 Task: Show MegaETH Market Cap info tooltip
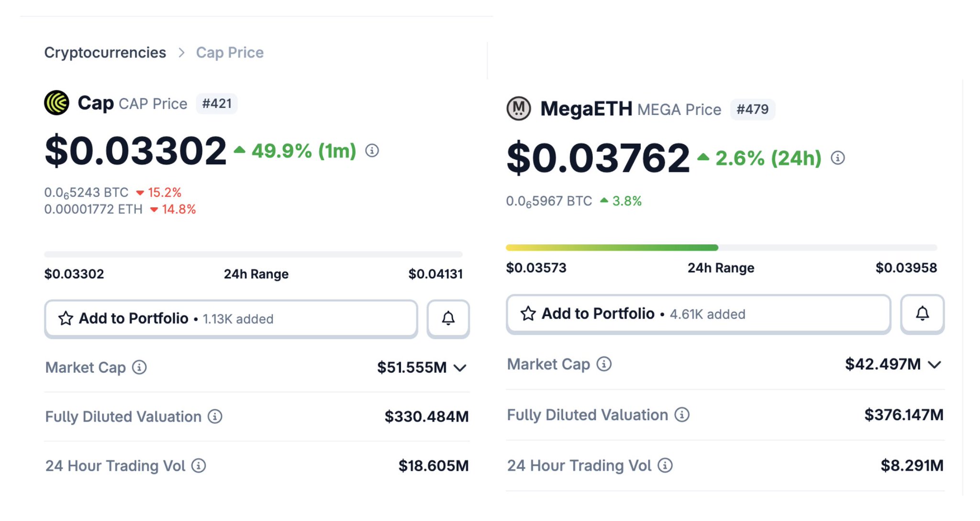point(604,364)
